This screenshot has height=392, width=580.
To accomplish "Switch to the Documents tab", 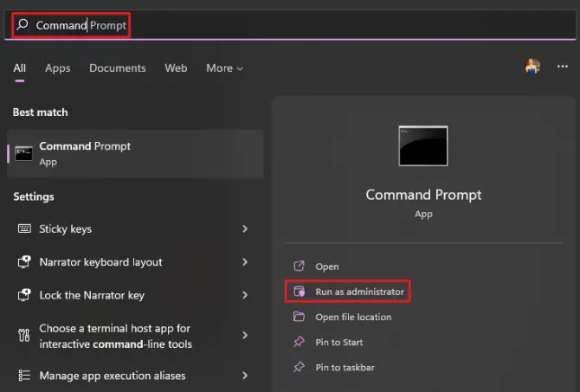I will (x=118, y=68).
